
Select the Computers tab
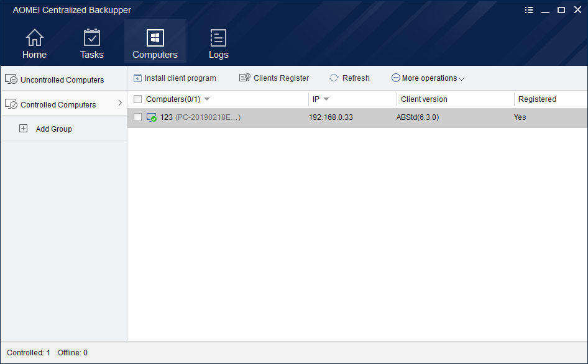155,41
